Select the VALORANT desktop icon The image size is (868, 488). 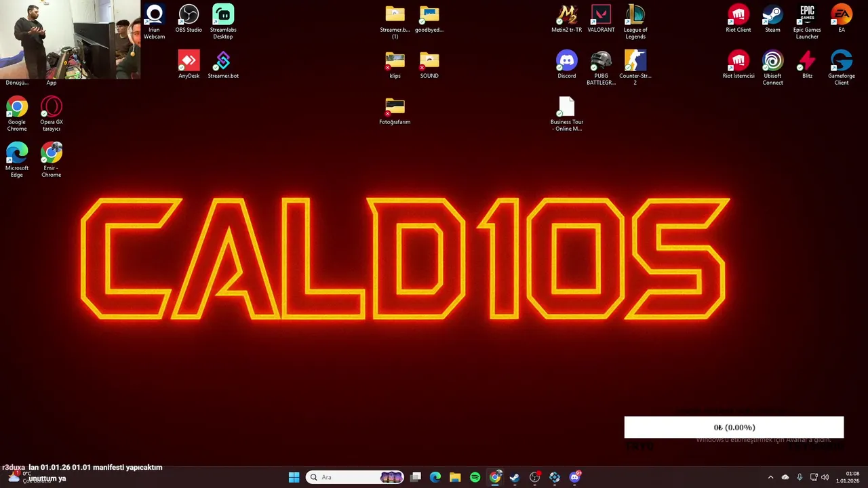pyautogui.click(x=601, y=19)
